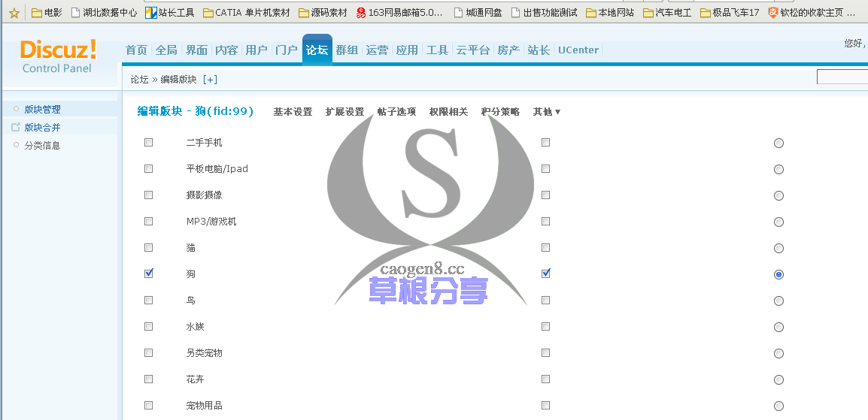Image resolution: width=868 pixels, height=420 pixels.
Task: Check the left checkbox for 另类宠物
Action: coord(148,352)
